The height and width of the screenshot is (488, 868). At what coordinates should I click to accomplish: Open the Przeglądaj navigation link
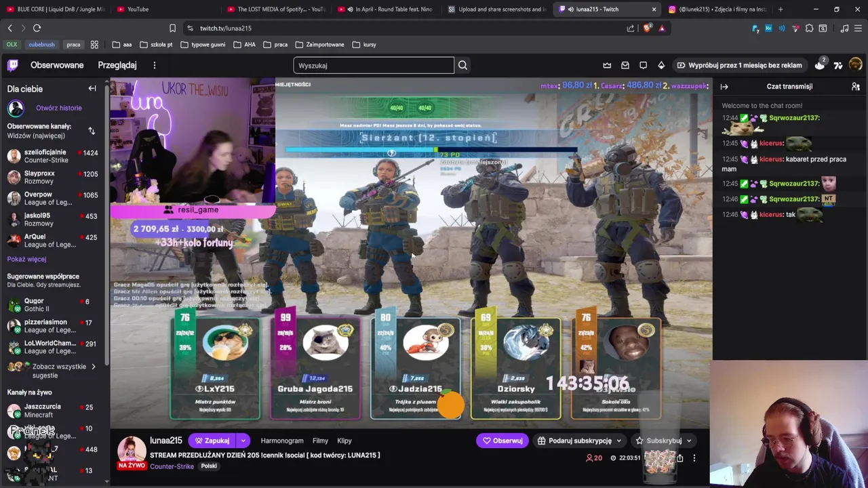(117, 65)
